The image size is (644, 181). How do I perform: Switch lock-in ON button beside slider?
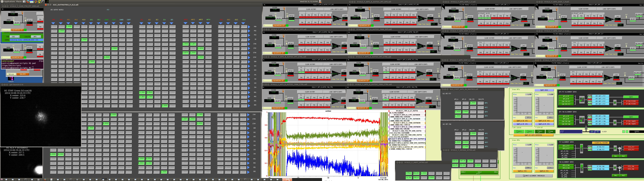coord(597,132)
